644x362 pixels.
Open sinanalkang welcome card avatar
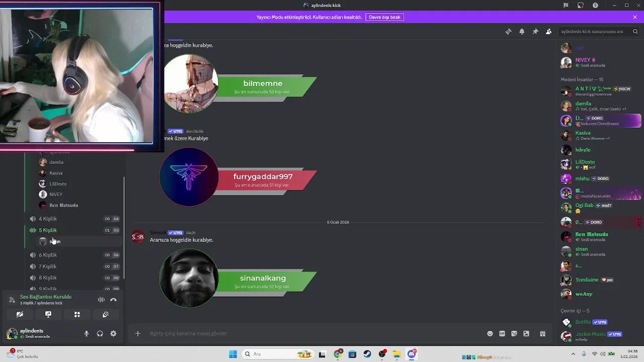click(189, 278)
